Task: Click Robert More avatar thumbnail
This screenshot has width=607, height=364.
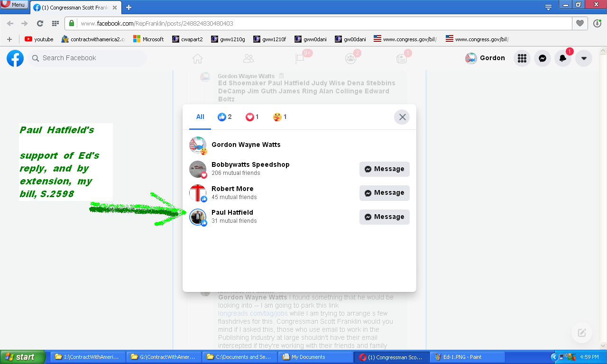Action: coord(198,193)
